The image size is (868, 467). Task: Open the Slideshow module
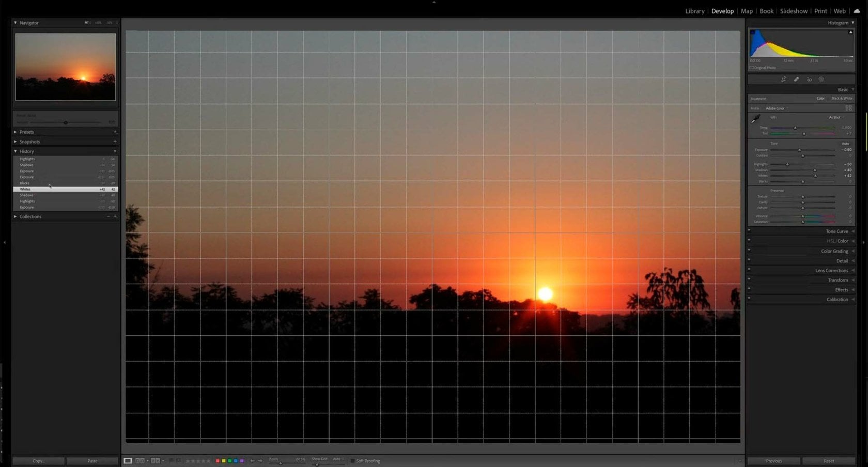(x=794, y=11)
